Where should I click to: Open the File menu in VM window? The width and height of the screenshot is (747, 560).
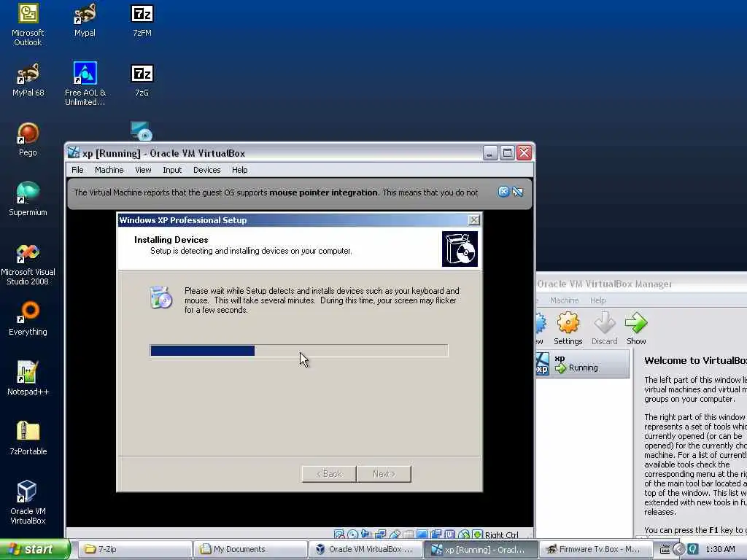(77, 170)
